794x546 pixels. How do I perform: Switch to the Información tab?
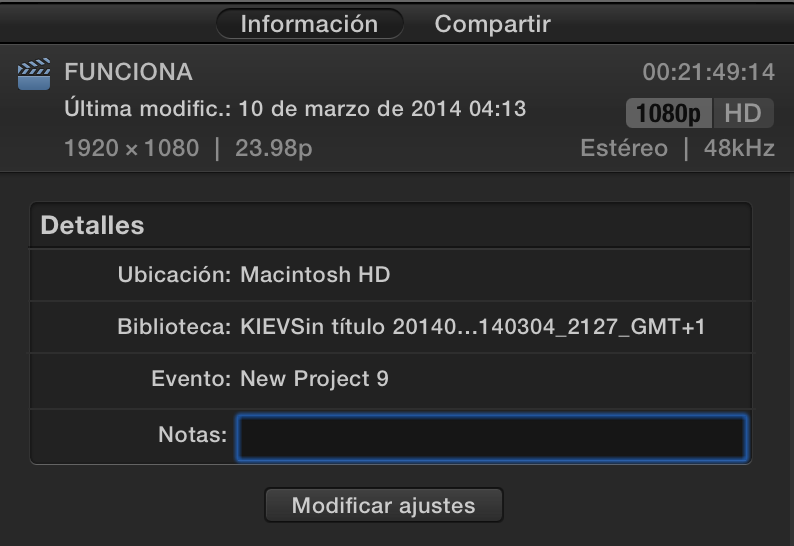click(x=309, y=24)
